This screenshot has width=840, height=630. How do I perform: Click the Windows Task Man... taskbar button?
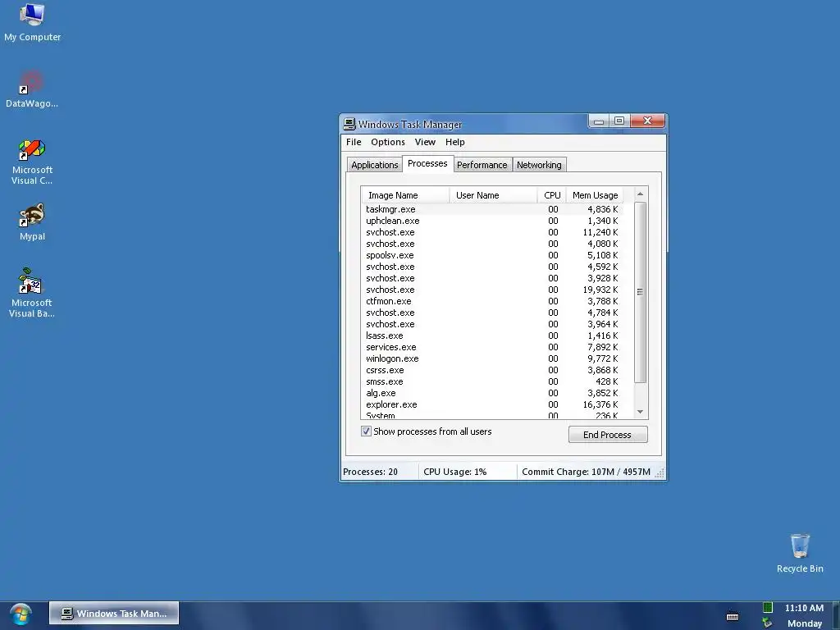114,614
